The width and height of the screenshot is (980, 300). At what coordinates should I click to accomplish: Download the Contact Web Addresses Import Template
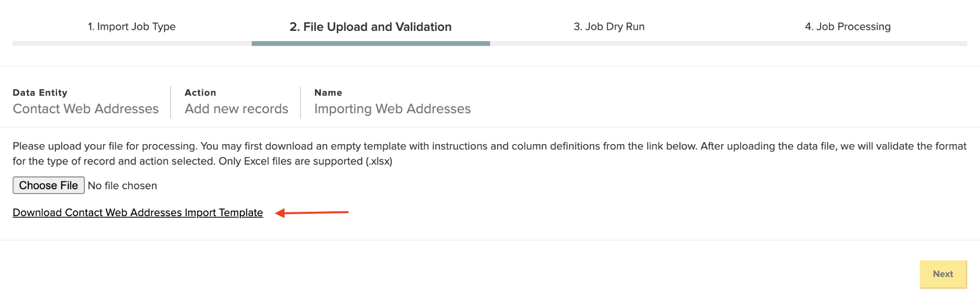pyautogui.click(x=138, y=212)
